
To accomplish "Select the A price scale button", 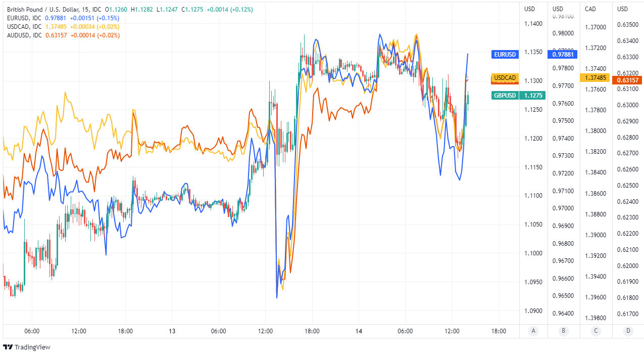I will 533,331.
